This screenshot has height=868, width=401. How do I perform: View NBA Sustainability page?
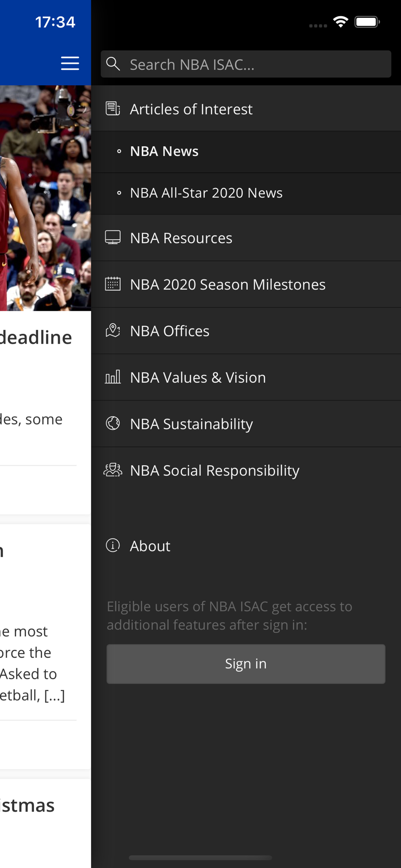pos(246,424)
